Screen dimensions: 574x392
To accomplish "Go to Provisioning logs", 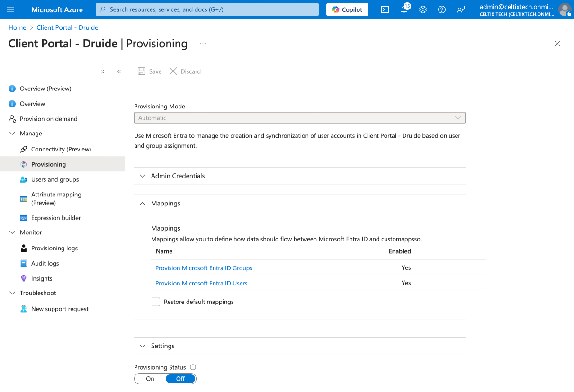I will point(54,248).
